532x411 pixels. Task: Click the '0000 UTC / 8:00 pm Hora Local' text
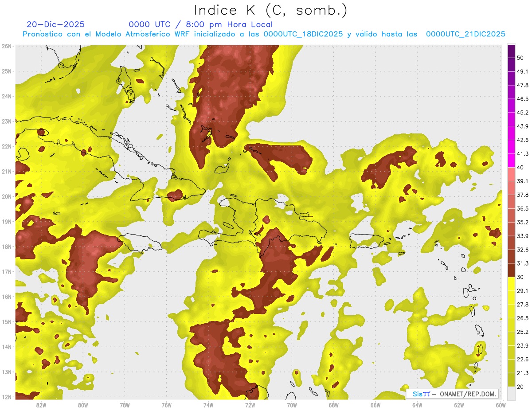click(200, 24)
